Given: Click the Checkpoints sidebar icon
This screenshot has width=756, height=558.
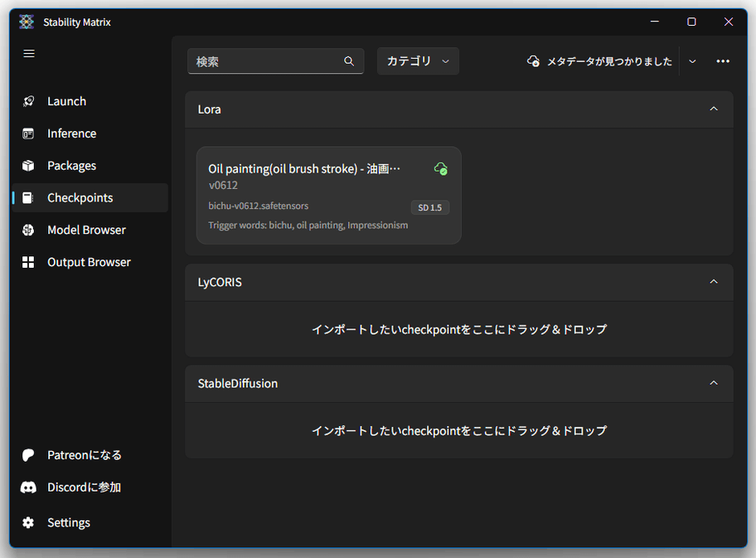Looking at the screenshot, I should point(28,197).
